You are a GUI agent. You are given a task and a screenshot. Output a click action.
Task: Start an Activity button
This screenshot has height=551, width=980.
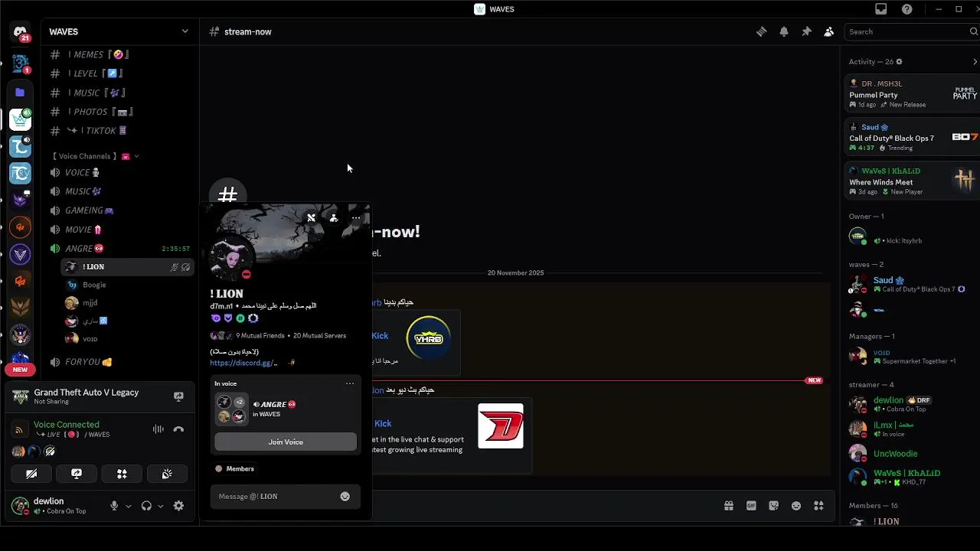click(122, 474)
